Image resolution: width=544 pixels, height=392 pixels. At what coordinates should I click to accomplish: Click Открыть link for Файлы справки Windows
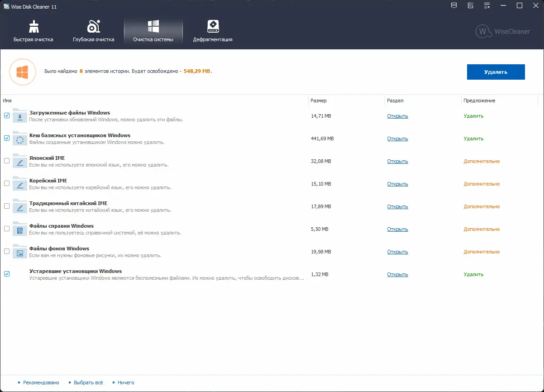pos(397,229)
